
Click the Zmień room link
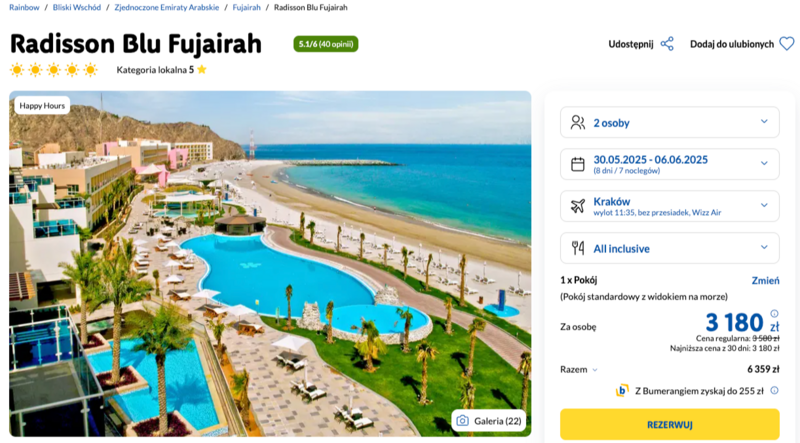(x=765, y=280)
